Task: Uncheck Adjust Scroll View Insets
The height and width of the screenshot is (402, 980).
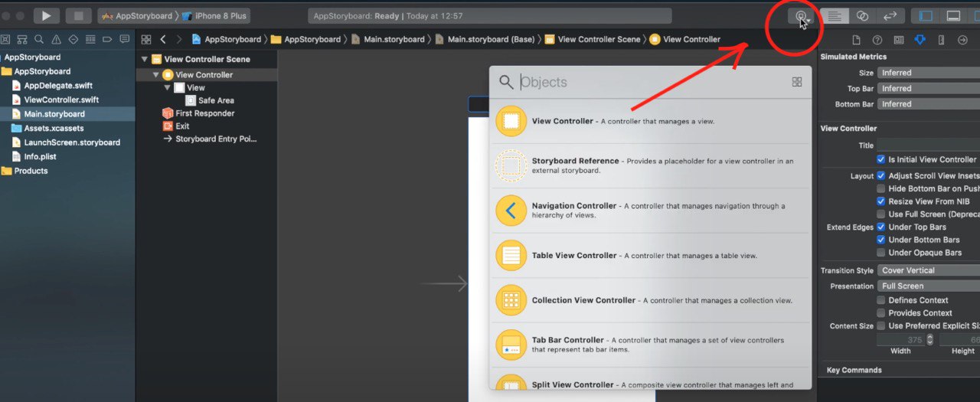Action: point(881,175)
